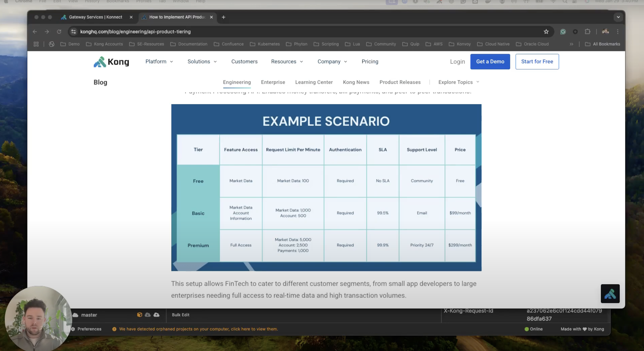Screen dimensions: 644x351
Task: Click the Get a Demo button
Action: [x=490, y=62]
